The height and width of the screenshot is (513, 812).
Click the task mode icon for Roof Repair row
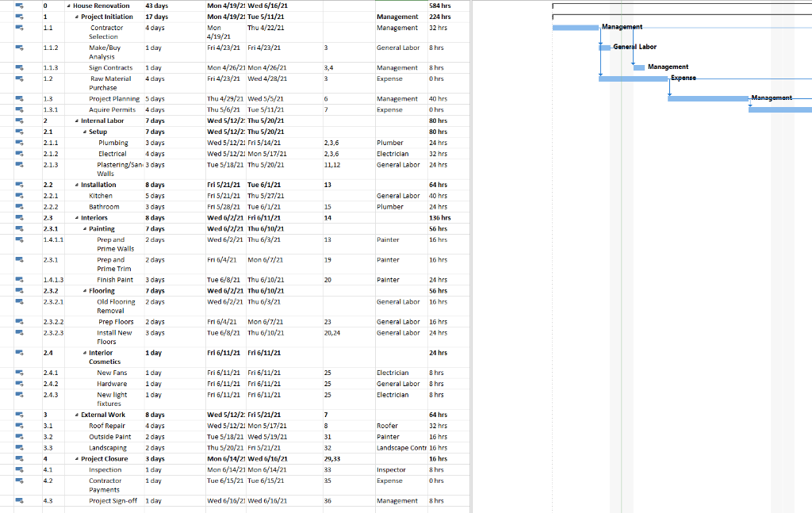[x=19, y=426]
